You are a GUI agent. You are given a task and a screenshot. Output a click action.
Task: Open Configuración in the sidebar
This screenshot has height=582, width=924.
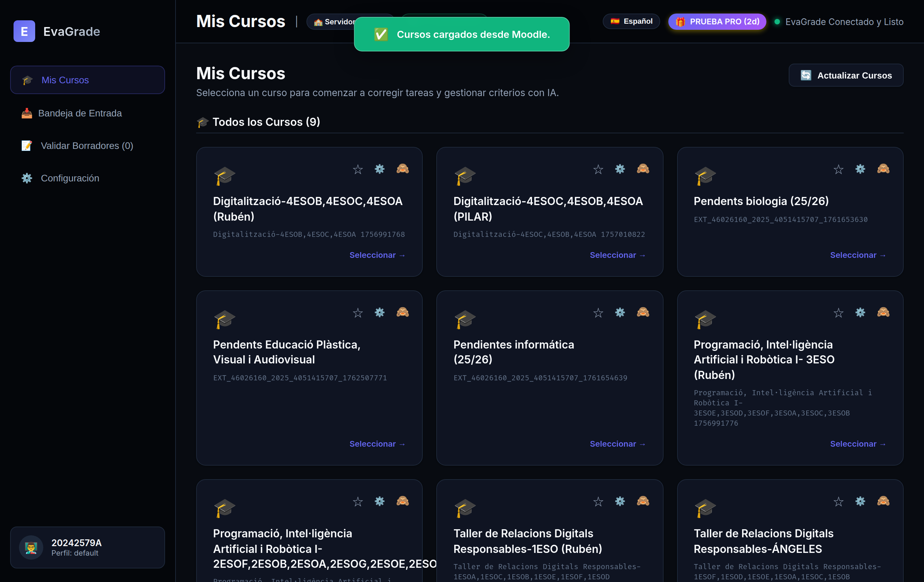88,178
